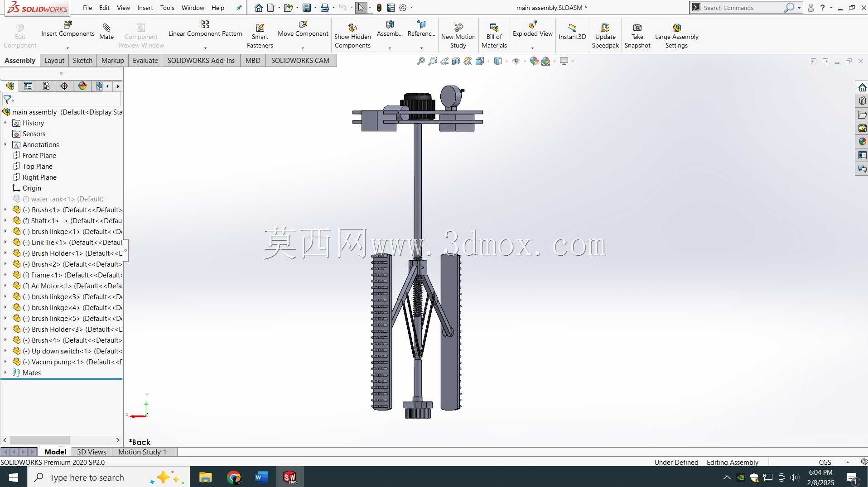The image size is (868, 487).
Task: Select PropertyManager tab icon
Action: point(28,86)
